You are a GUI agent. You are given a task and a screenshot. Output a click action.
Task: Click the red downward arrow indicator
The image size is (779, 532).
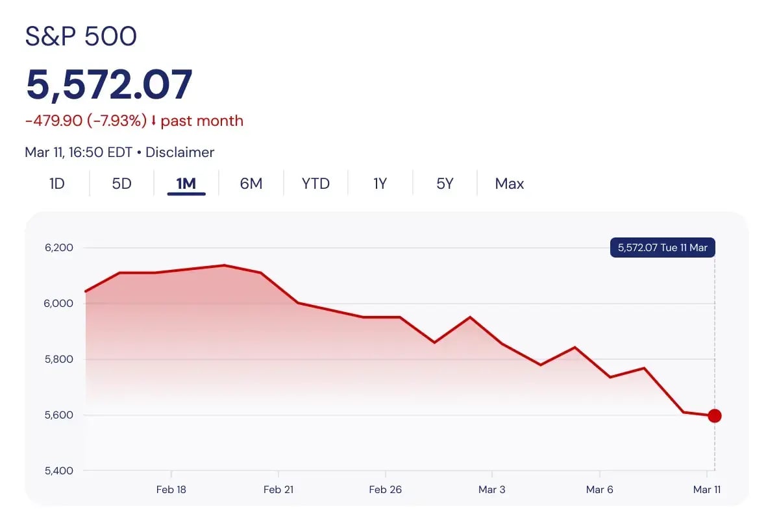click(154, 121)
